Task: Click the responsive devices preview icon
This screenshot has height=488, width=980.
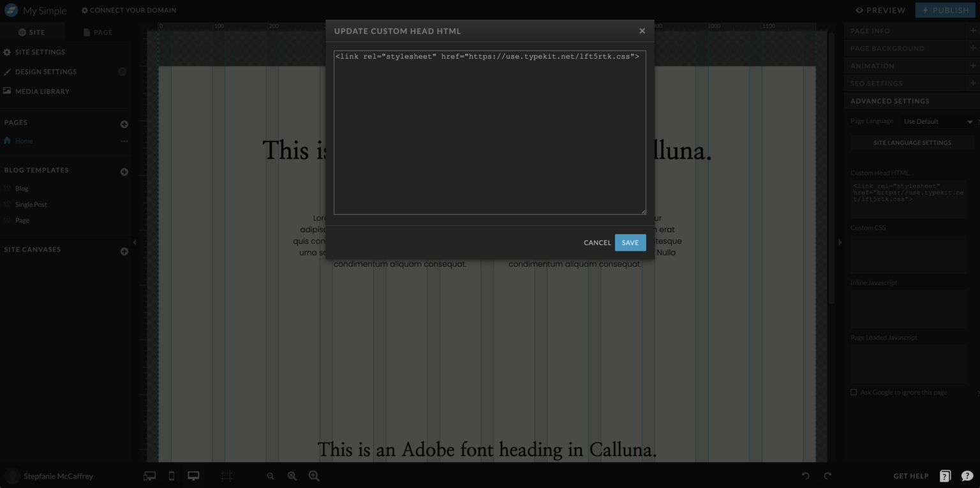Action: tap(149, 476)
